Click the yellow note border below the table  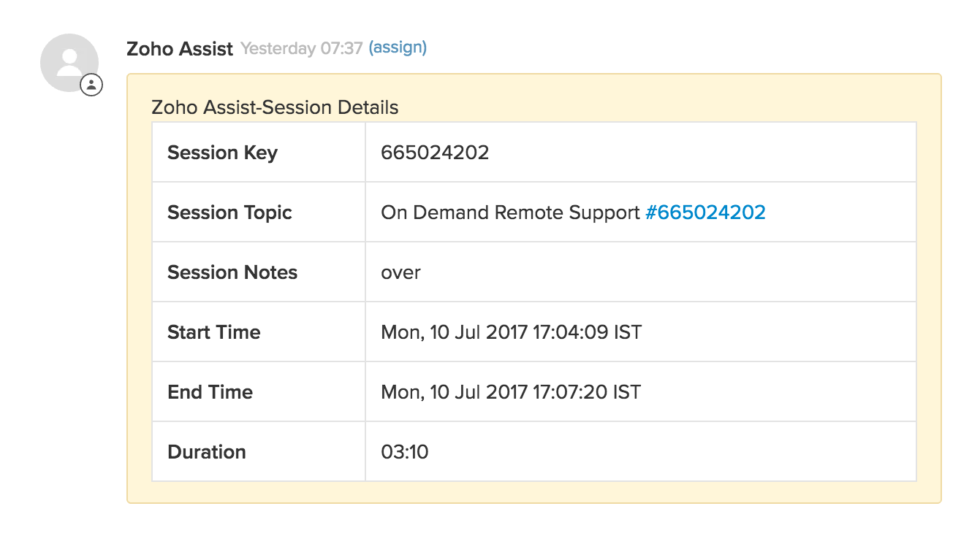coord(533,493)
